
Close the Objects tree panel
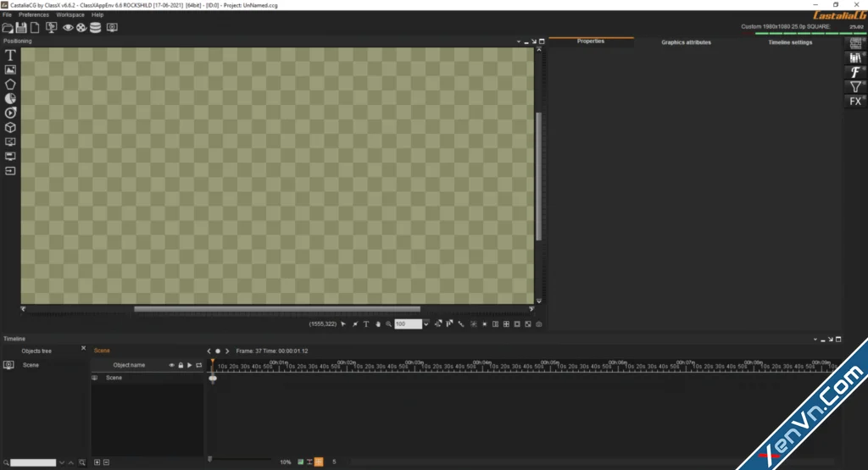pyautogui.click(x=84, y=348)
